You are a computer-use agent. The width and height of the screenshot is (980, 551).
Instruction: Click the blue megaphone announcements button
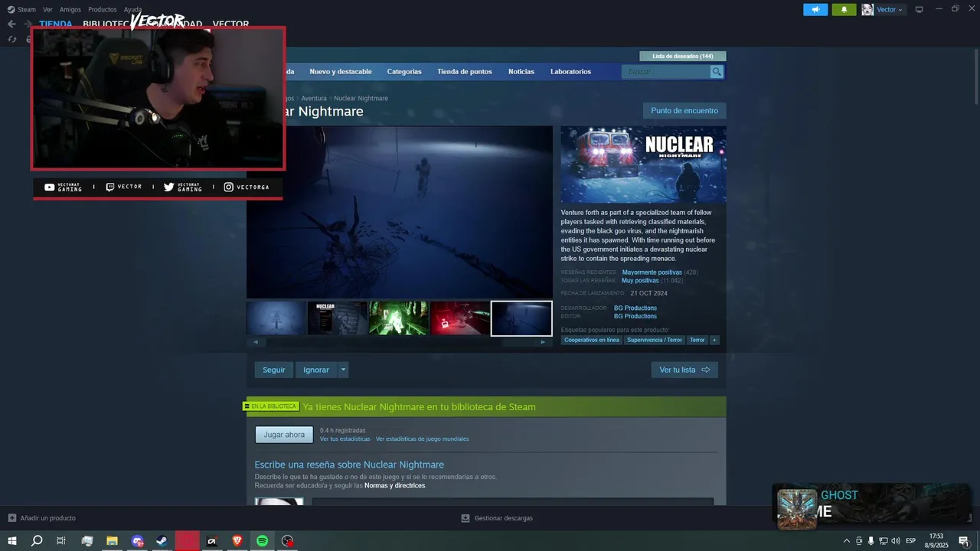point(815,9)
